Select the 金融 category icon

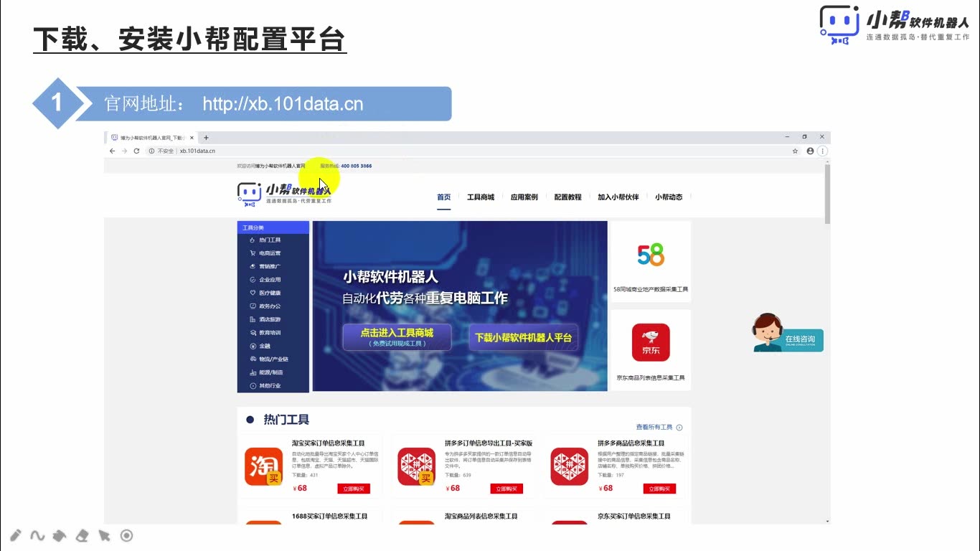click(252, 346)
